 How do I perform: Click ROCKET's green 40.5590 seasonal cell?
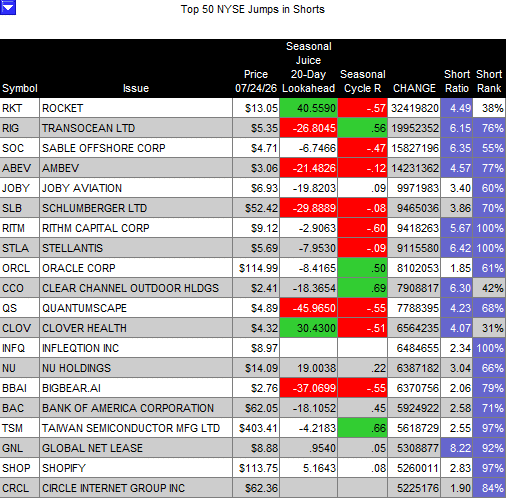click(309, 108)
